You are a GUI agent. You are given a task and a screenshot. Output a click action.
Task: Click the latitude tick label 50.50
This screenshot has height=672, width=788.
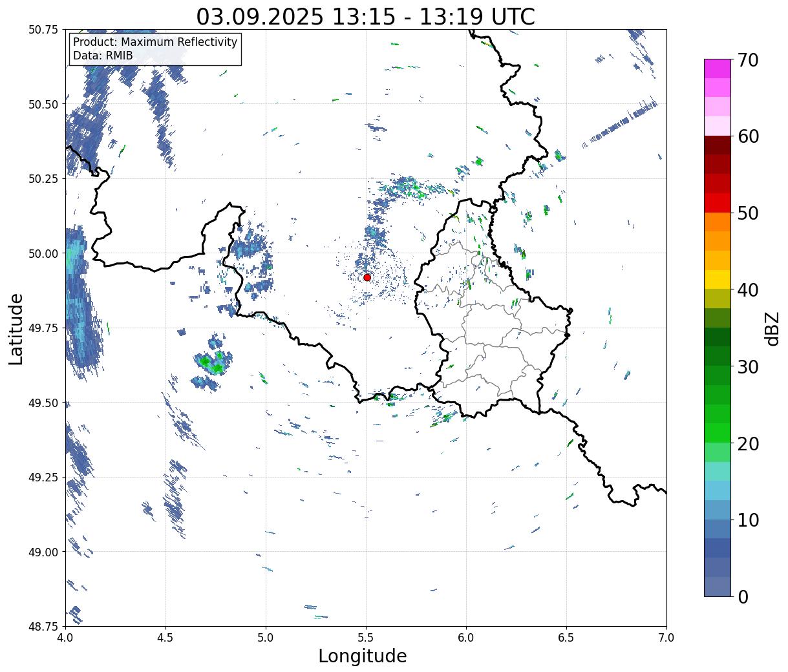pos(43,104)
